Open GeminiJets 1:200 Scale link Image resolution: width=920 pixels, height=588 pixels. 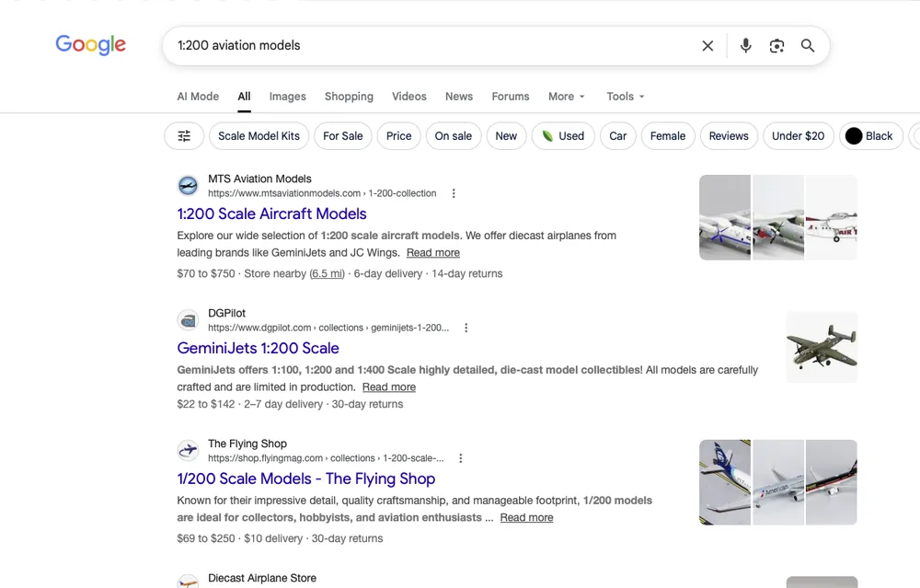click(x=259, y=348)
